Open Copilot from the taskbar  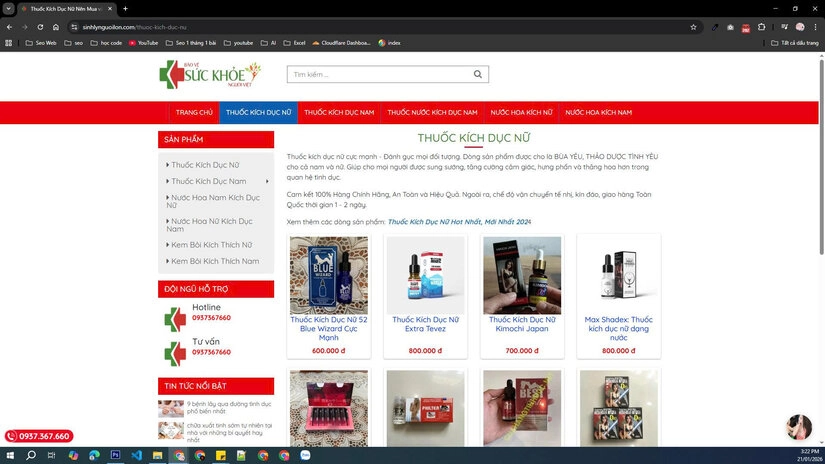point(73,455)
